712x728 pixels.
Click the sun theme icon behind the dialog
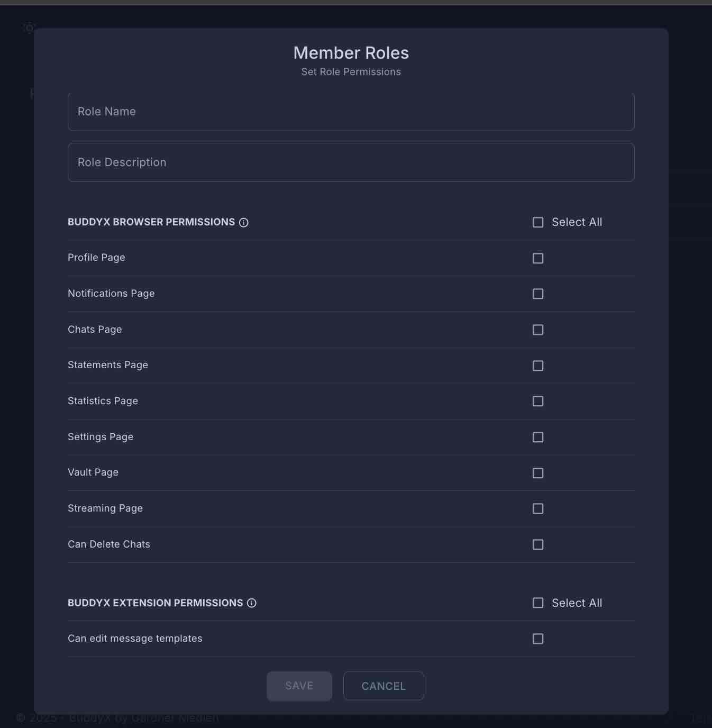pyautogui.click(x=29, y=28)
